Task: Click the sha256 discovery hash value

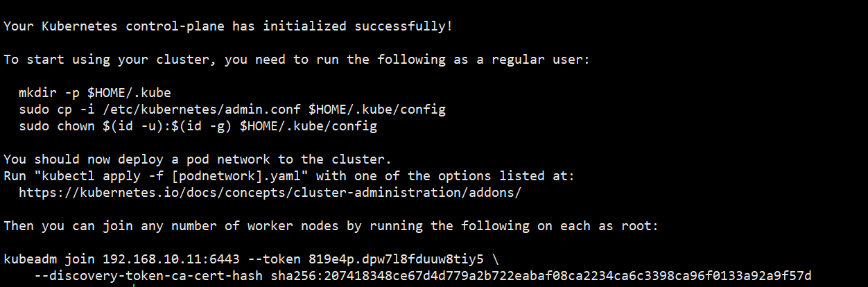Action: (541, 276)
